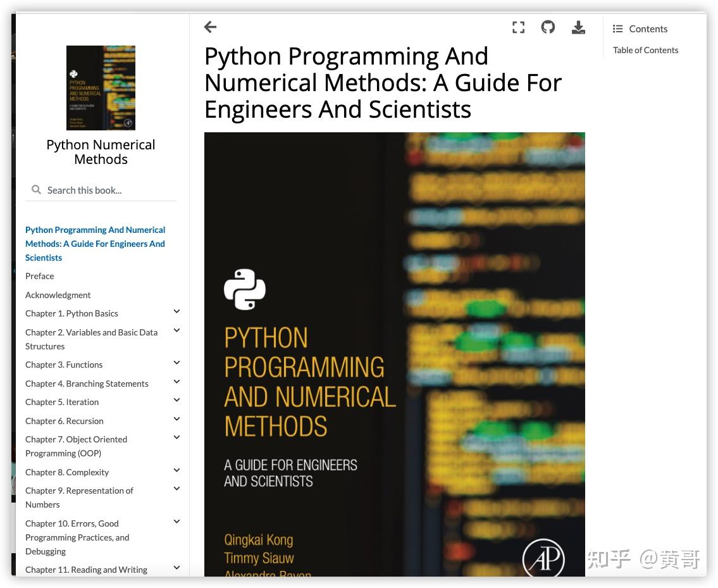This screenshot has width=718, height=588.
Task: Open Chapter 2. Variables and Basic Data Structures
Action: coord(92,339)
